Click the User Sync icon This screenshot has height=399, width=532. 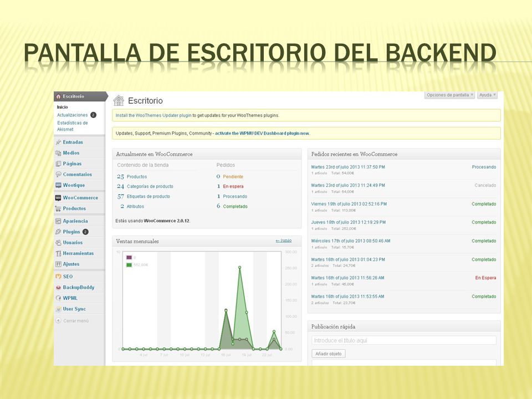tap(58, 309)
